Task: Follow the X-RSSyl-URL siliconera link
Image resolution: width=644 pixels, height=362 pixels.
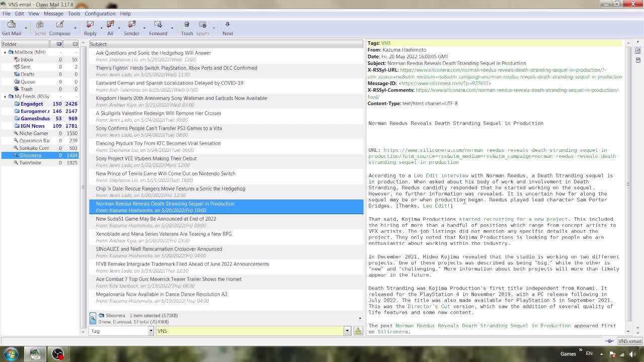Action: coord(495,73)
